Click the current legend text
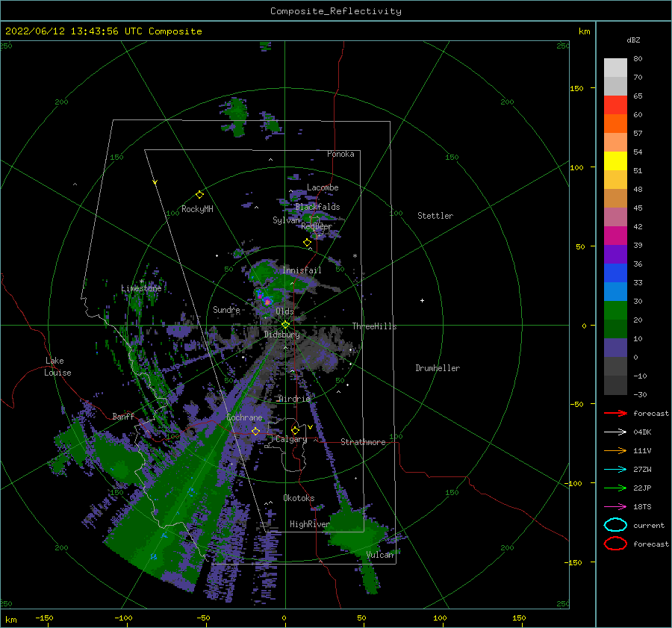The height and width of the screenshot is (628, 672). [649, 525]
